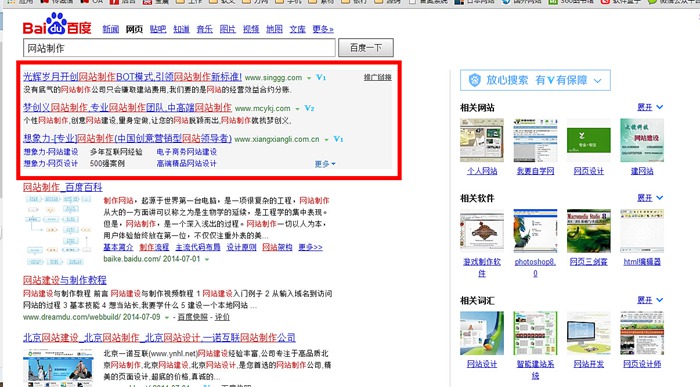This screenshot has width=700, height=387.
Task: Open the 网站架构 section link
Action: [x=277, y=247]
